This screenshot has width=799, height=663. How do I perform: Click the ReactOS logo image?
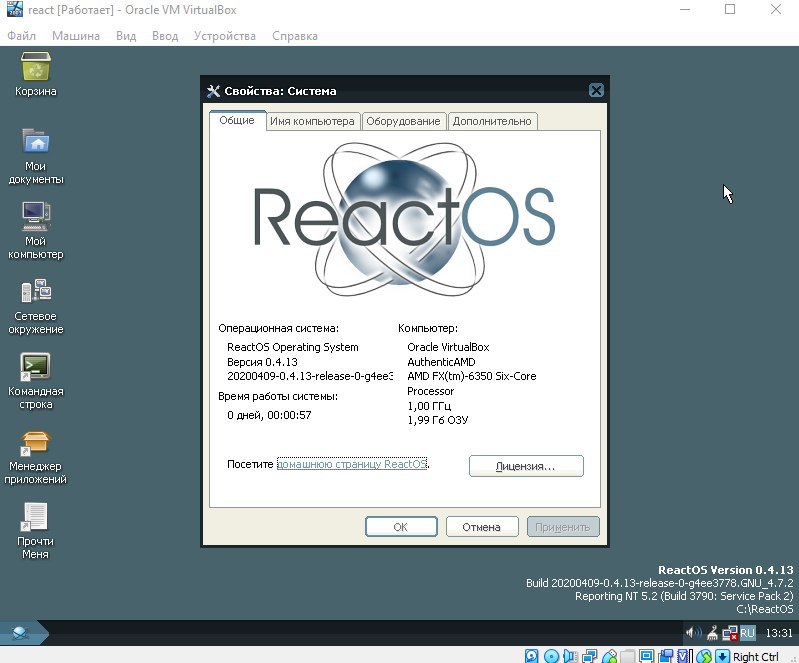[405, 219]
